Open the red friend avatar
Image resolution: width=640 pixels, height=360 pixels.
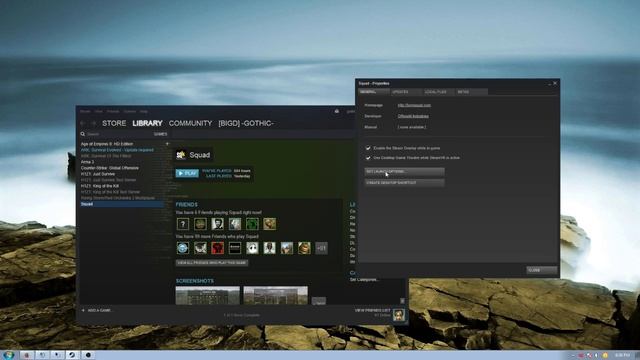(218, 248)
